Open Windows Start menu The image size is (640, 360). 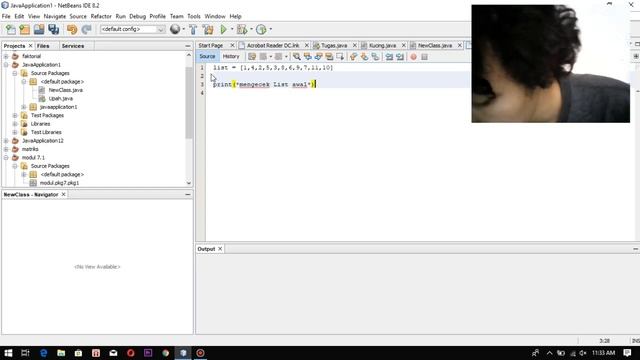pos(8,353)
